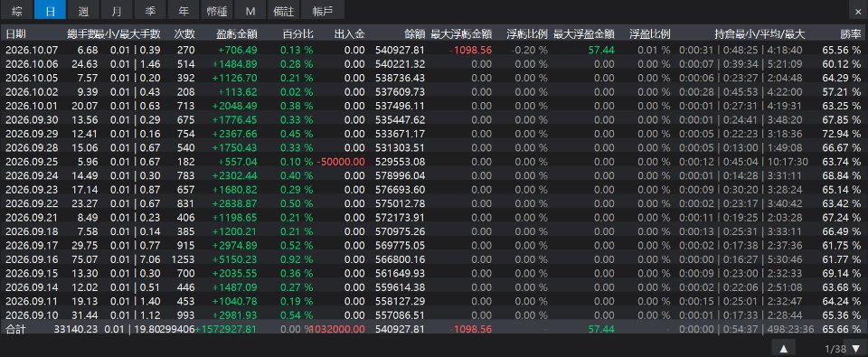Open the M tab

click(x=250, y=10)
